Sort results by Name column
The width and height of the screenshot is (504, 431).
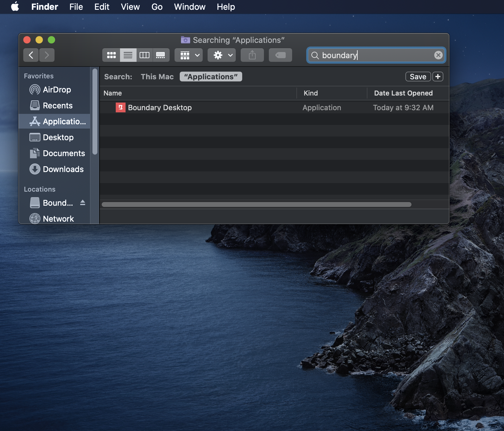point(198,93)
